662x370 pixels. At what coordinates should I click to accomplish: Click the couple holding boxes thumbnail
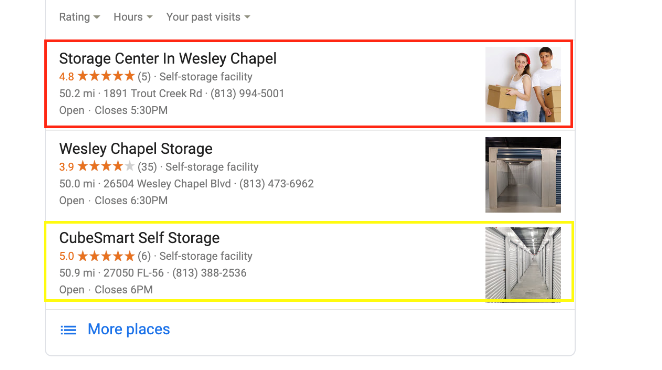(x=523, y=84)
